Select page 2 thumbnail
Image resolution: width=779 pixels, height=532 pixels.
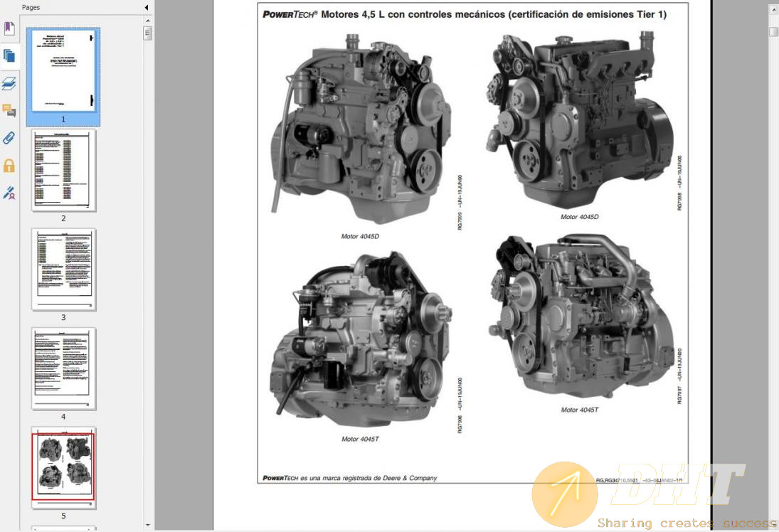[x=63, y=171]
